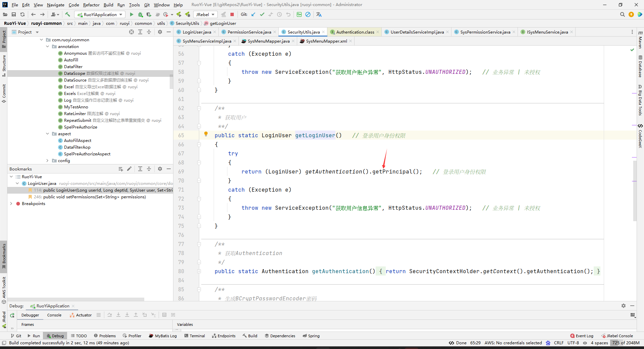Click getLoginUser breadcrumb item
The image size is (644, 349).
[223, 23]
